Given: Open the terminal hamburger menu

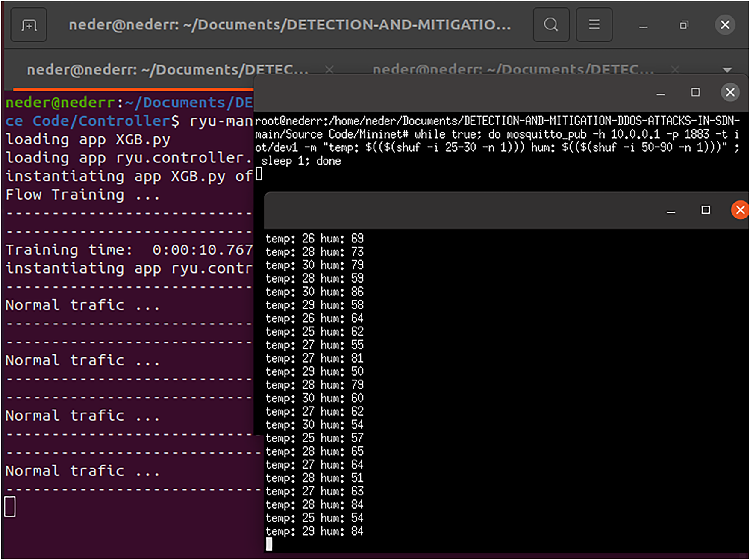Looking at the screenshot, I should (x=594, y=25).
